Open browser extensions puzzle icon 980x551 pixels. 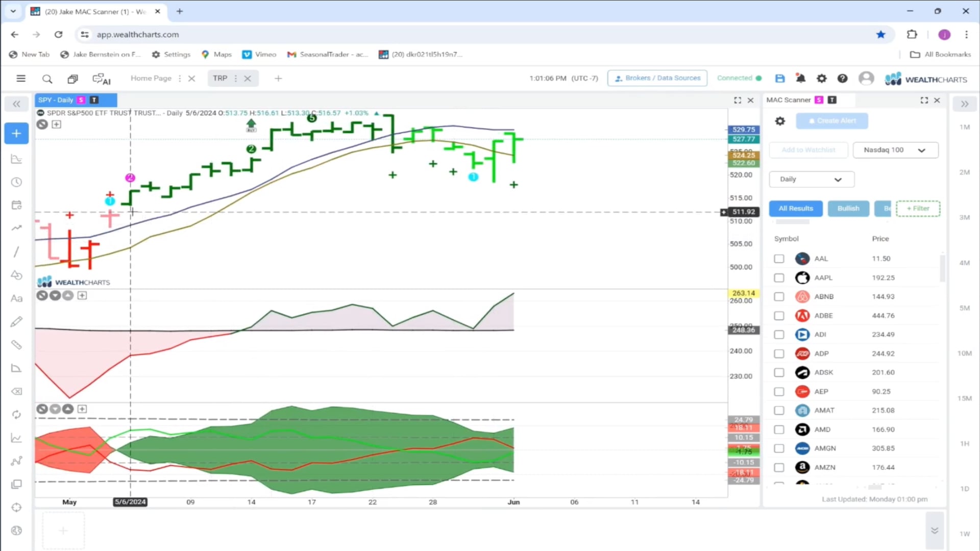pyautogui.click(x=912, y=35)
